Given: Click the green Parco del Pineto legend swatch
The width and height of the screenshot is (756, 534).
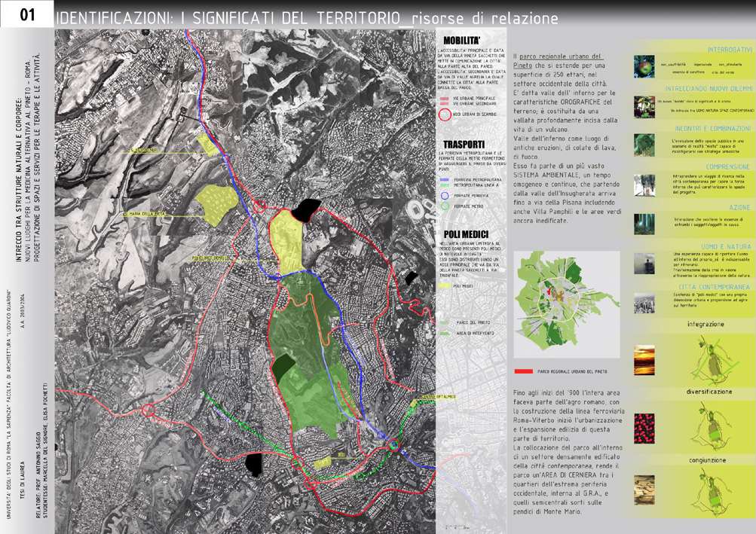Looking at the screenshot, I should pos(443,322).
